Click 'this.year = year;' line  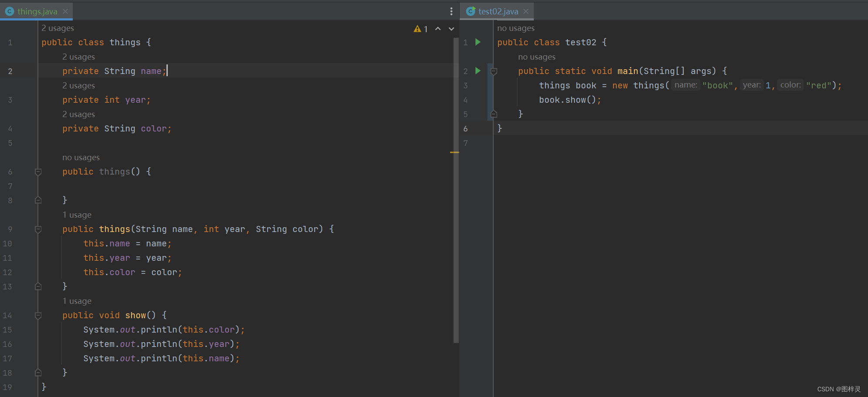click(x=128, y=258)
